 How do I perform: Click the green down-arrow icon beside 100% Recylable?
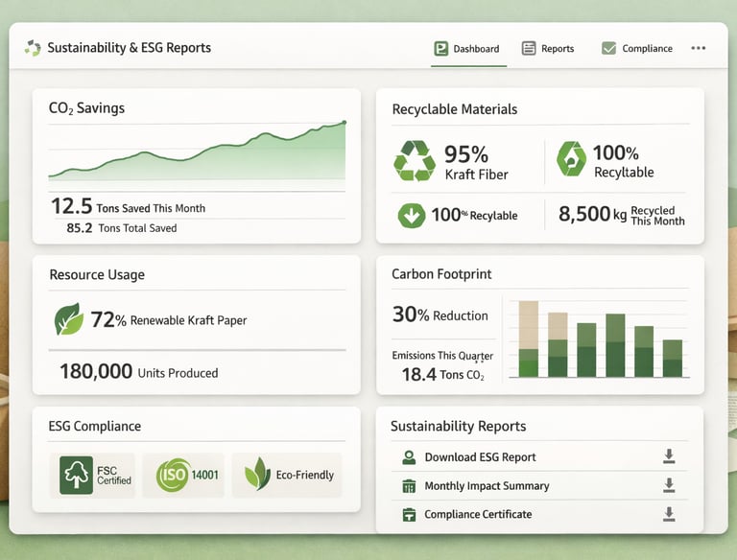click(x=412, y=216)
